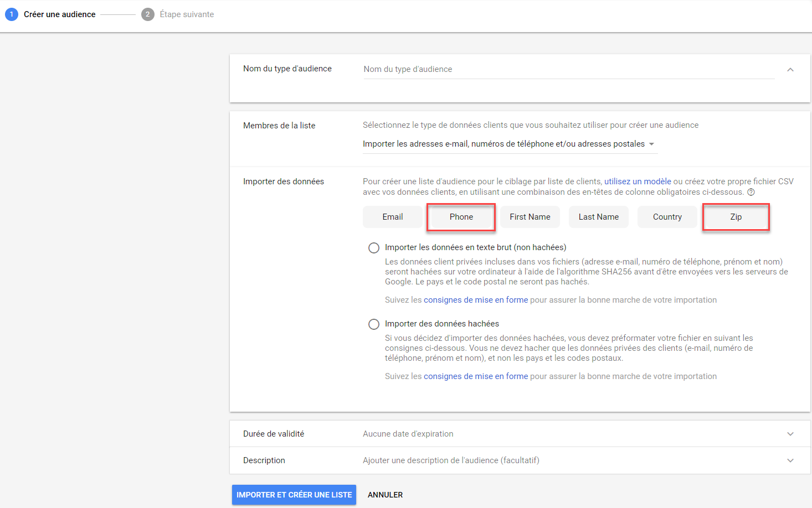Screen dimensions: 812x508
Task: Select raw text (non hachées) import radio
Action: pos(374,248)
